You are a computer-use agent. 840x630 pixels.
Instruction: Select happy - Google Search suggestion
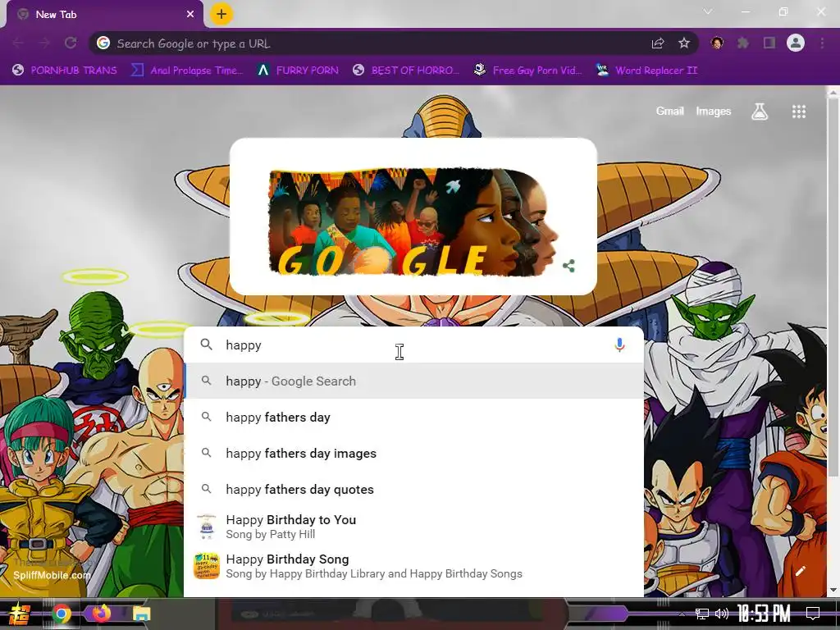[413, 381]
